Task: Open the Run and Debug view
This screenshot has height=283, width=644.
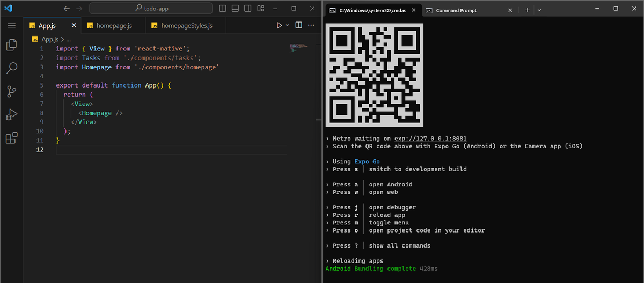Action: click(11, 115)
